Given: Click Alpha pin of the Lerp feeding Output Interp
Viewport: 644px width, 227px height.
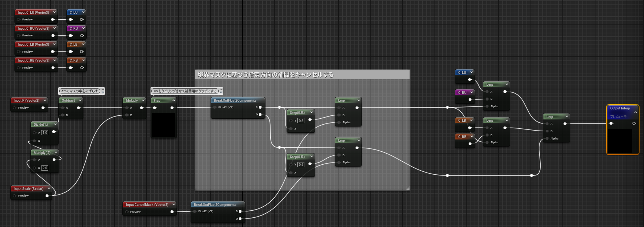Looking at the screenshot, I should pyautogui.click(x=547, y=139).
